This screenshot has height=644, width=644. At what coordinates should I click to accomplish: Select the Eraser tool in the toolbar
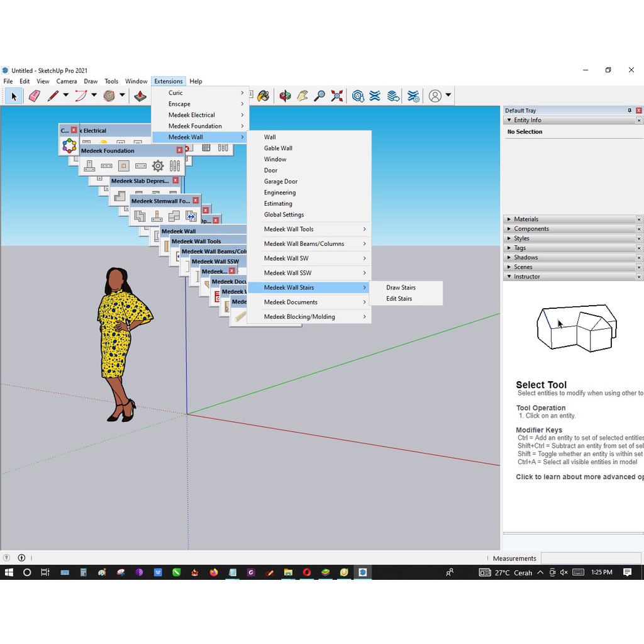coord(35,96)
